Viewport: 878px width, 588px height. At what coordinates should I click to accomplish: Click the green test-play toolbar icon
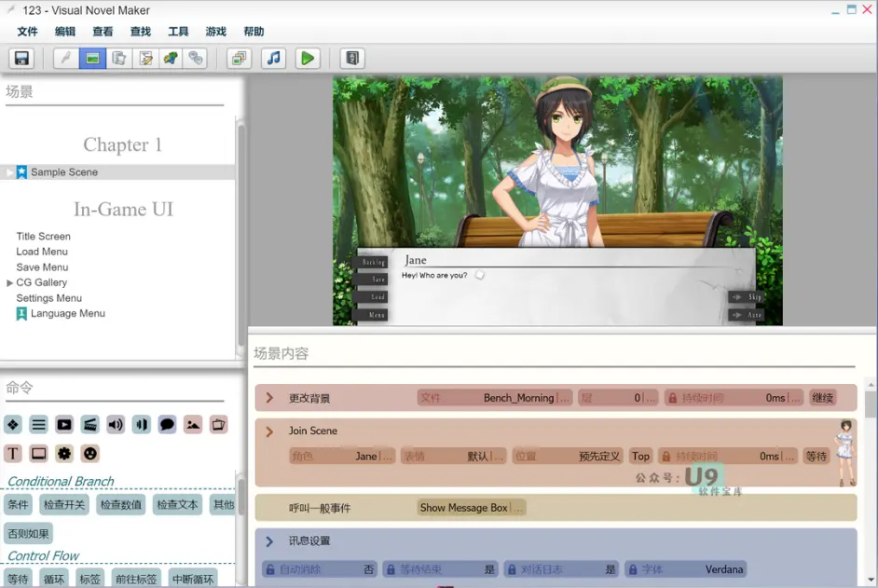click(x=308, y=58)
